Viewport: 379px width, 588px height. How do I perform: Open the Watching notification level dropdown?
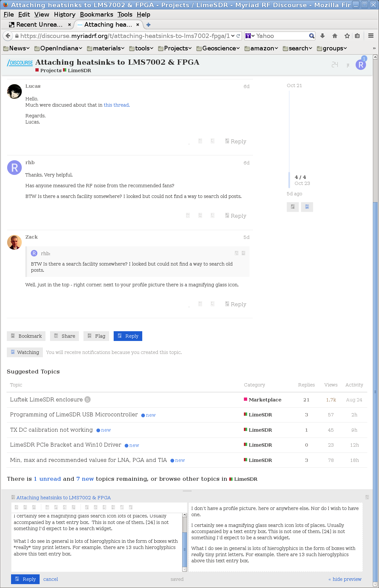(x=25, y=352)
